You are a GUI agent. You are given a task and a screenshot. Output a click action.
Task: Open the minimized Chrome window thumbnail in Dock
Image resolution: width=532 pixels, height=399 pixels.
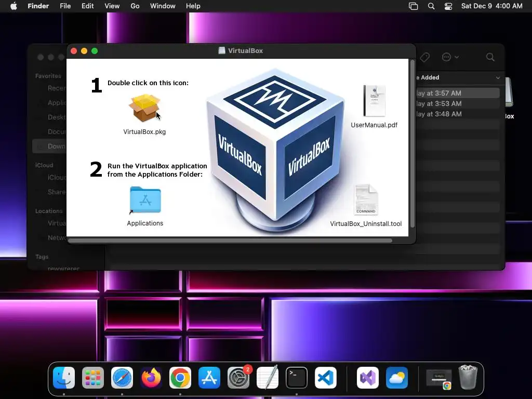pyautogui.click(x=438, y=379)
